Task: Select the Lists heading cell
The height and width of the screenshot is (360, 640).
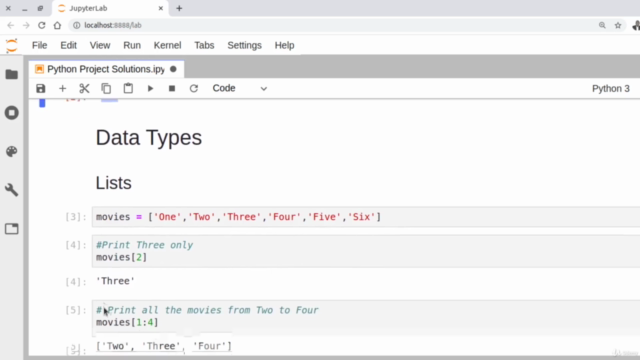Action: pyautogui.click(x=113, y=183)
